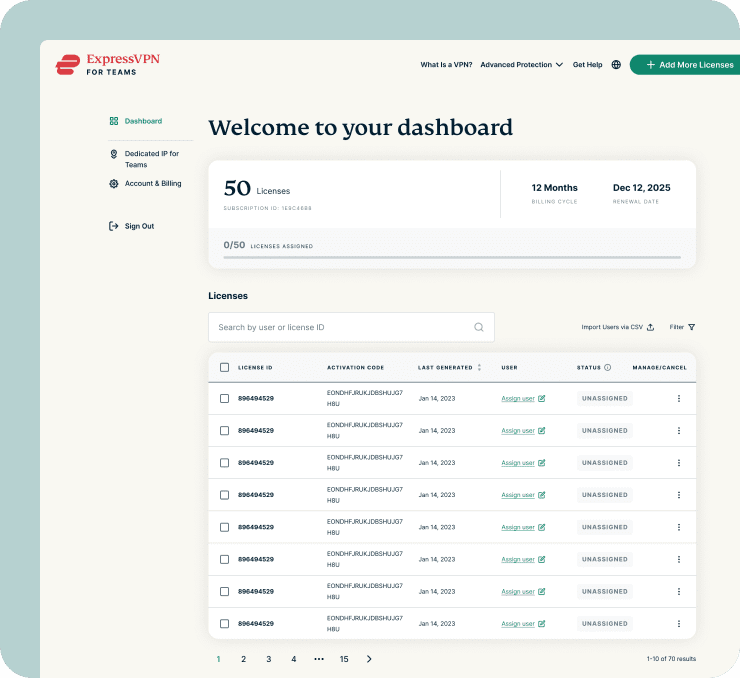Toggle the select-all checkbox in the table header
Viewport: 740px width, 678px height.
(x=225, y=368)
